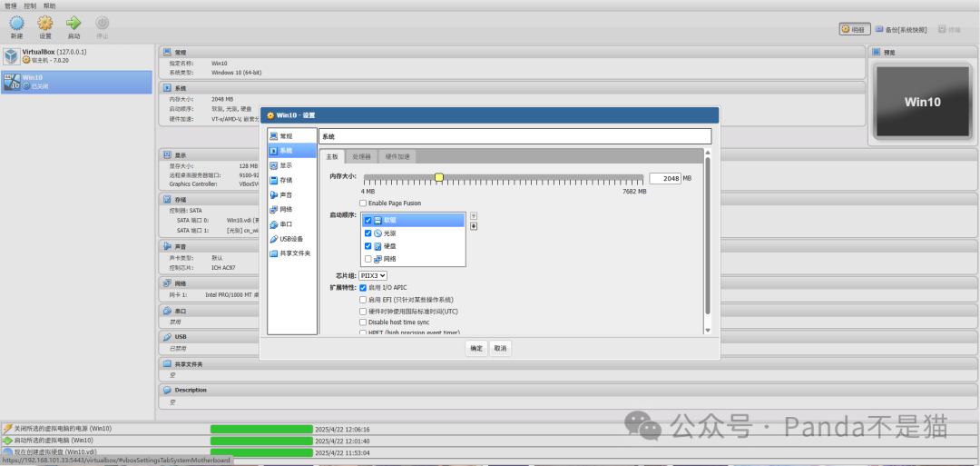980x466 pixels.
Task: Check 网络 in the boot order list
Action: point(368,259)
